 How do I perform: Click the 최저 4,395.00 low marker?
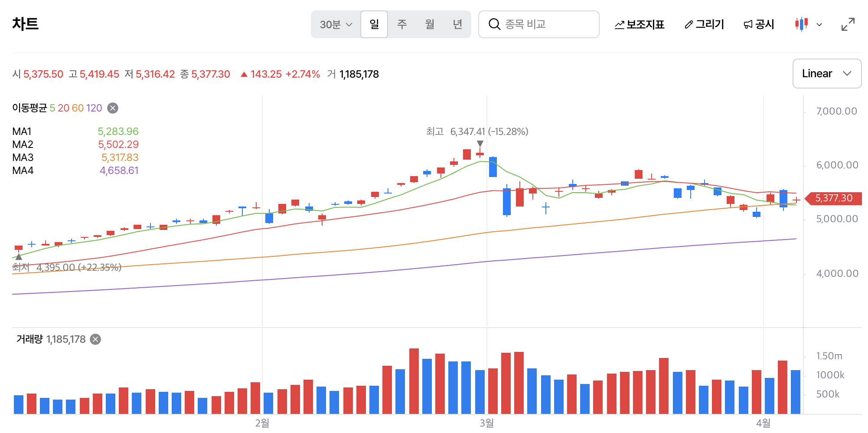pyautogui.click(x=67, y=267)
